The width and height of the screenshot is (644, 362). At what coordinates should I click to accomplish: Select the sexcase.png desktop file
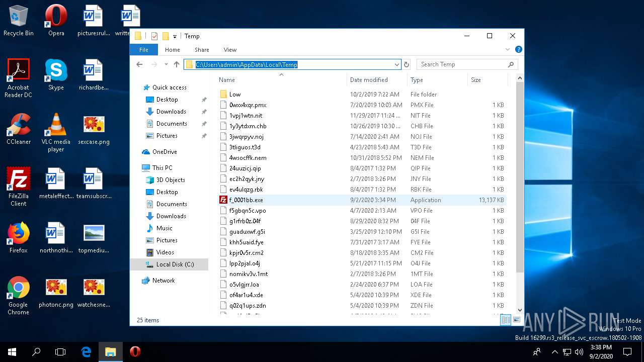[x=94, y=129]
